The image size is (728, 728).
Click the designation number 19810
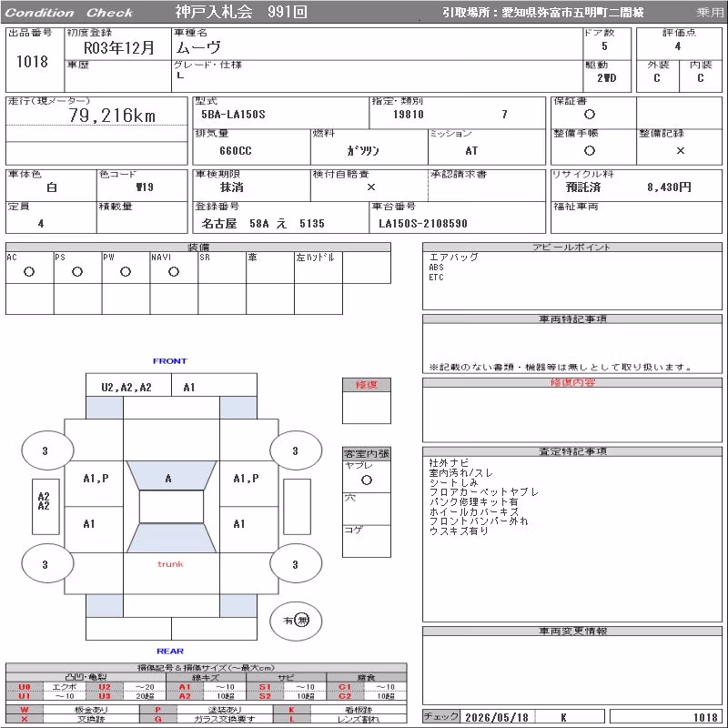408,115
